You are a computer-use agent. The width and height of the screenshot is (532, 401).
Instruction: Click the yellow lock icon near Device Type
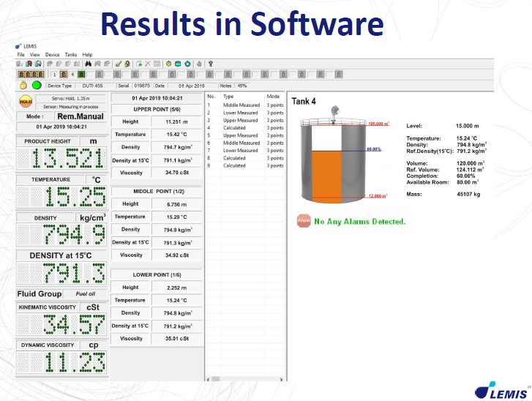[x=23, y=85]
